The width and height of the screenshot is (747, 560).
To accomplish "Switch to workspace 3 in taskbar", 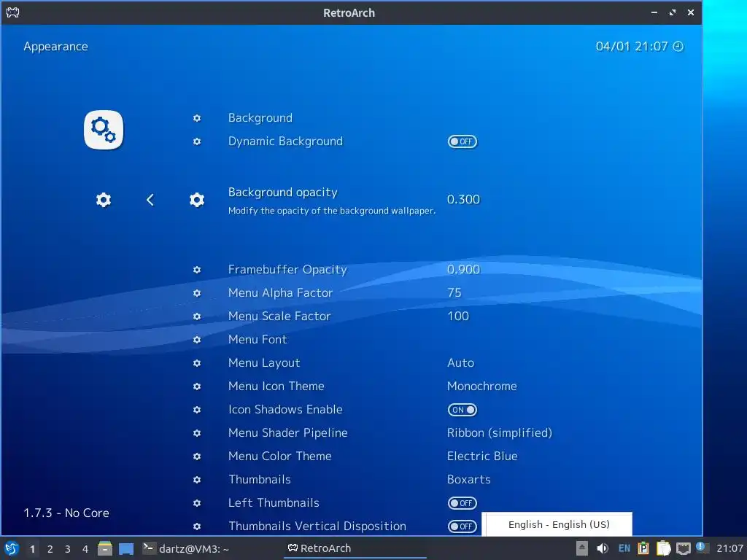I will [68, 549].
